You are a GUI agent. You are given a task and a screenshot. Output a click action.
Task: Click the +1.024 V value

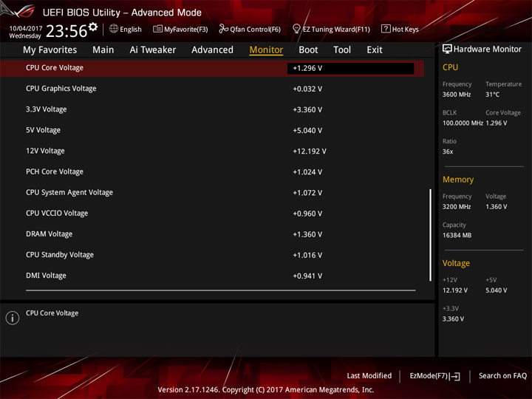tap(307, 172)
